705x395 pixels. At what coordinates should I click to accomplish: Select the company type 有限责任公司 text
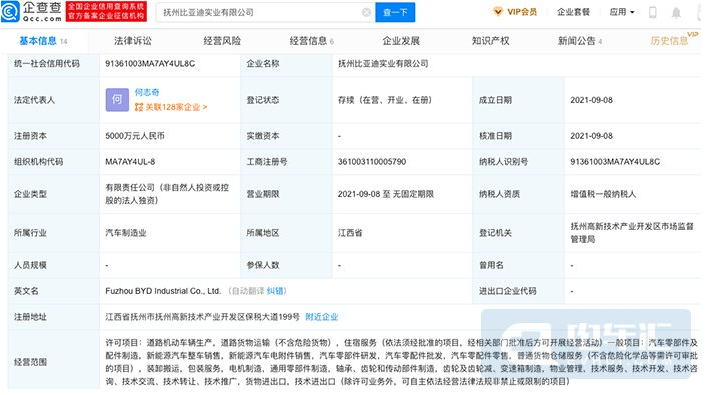coord(167,194)
